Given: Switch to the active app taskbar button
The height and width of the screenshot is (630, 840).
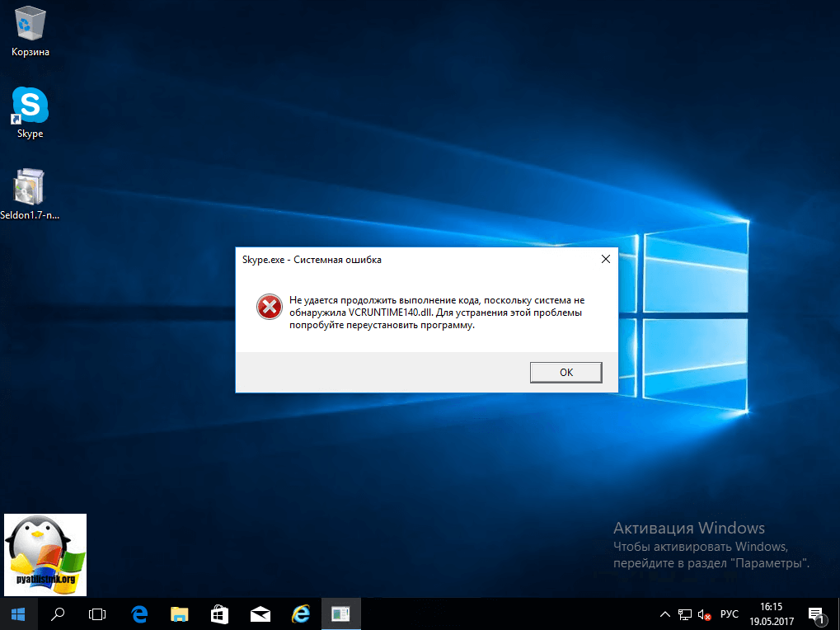Looking at the screenshot, I should [340, 614].
